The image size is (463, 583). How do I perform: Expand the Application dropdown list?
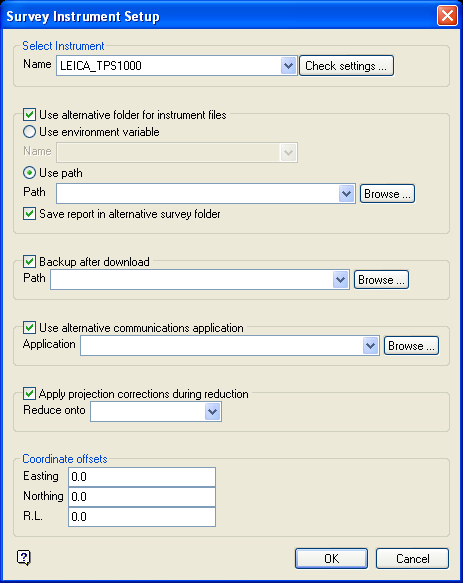[x=370, y=345]
